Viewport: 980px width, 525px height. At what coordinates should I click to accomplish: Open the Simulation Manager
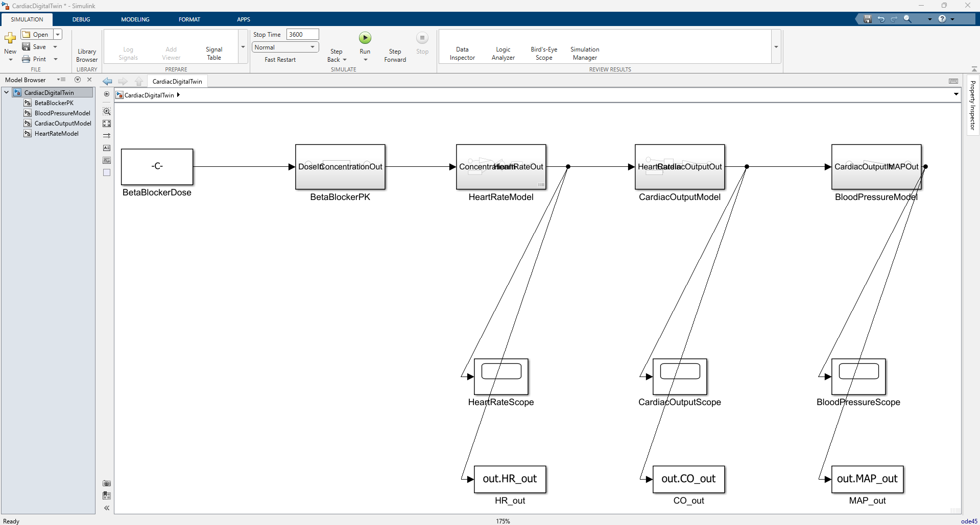[x=585, y=53]
